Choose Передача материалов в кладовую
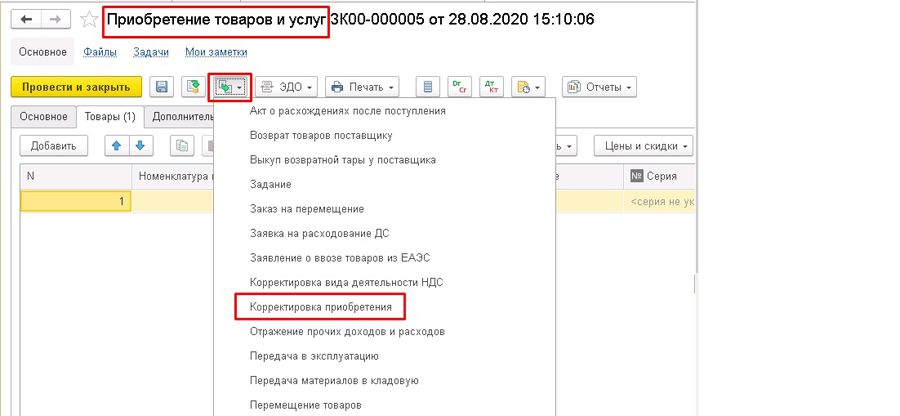The height and width of the screenshot is (416, 900). pyautogui.click(x=334, y=380)
